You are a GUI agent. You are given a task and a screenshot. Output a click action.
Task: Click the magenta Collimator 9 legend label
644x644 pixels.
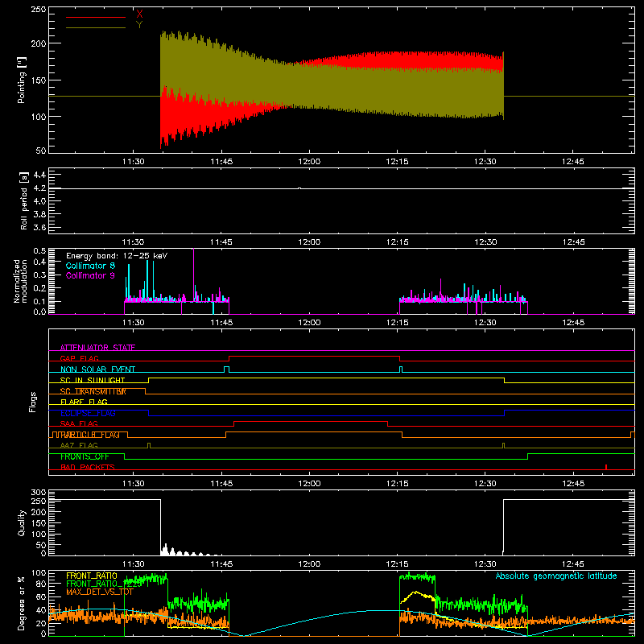pyautogui.click(x=90, y=275)
